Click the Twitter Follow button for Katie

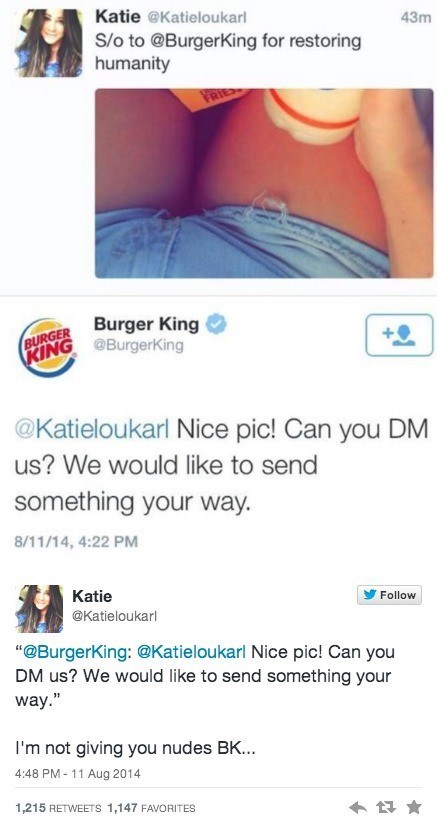pos(389,595)
